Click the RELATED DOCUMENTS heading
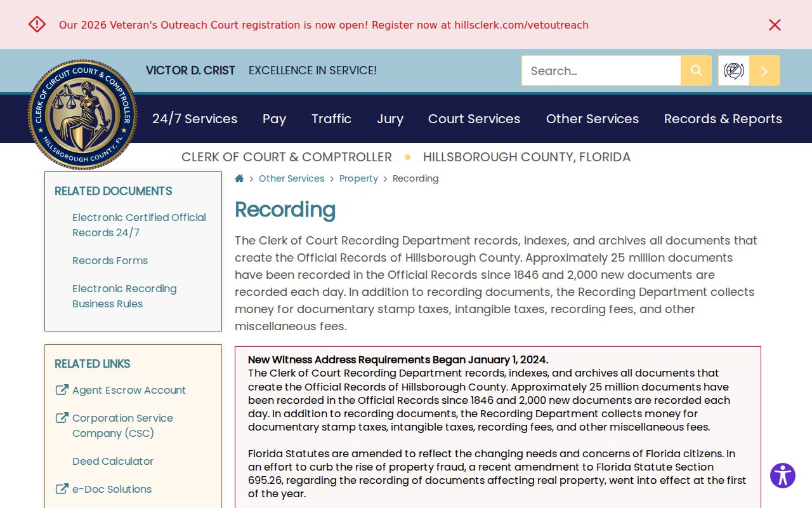The image size is (812, 508). tap(113, 191)
